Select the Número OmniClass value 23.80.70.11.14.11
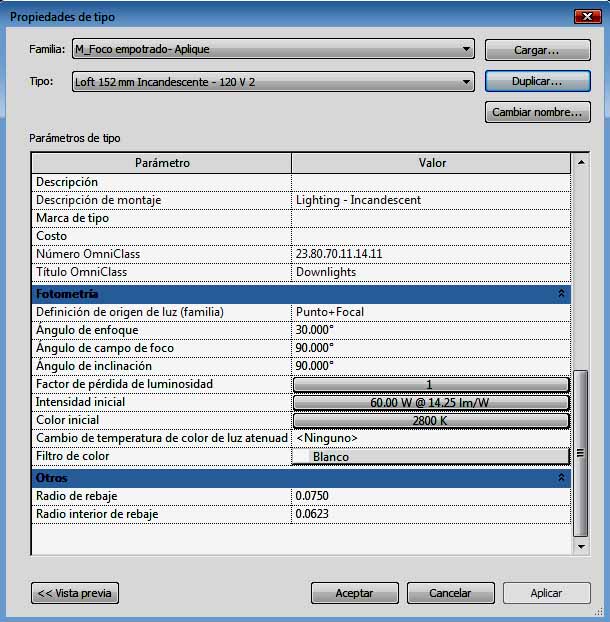Image resolution: width=610 pixels, height=622 pixels. 431,254
